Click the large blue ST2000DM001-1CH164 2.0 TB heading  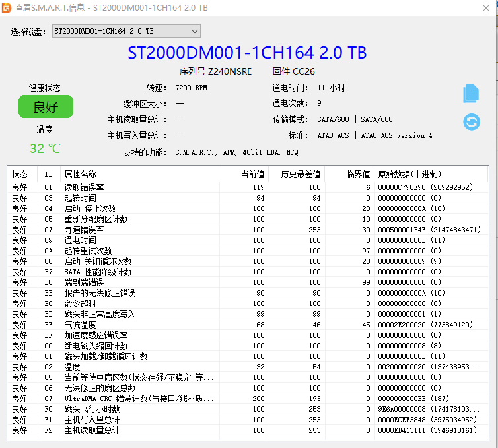click(x=247, y=53)
